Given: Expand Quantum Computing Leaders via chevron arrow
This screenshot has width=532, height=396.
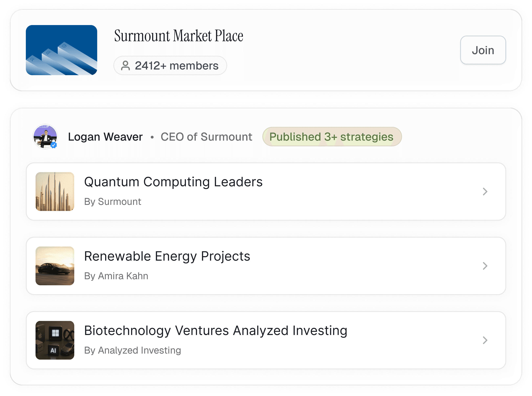Looking at the screenshot, I should tap(485, 192).
